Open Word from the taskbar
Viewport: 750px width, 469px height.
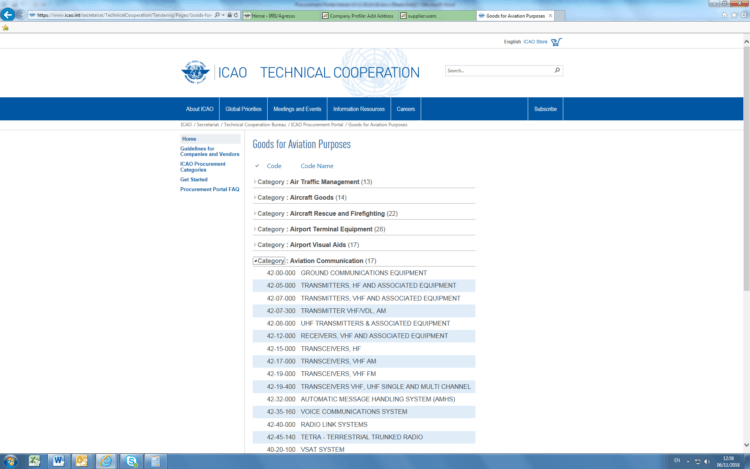58,460
